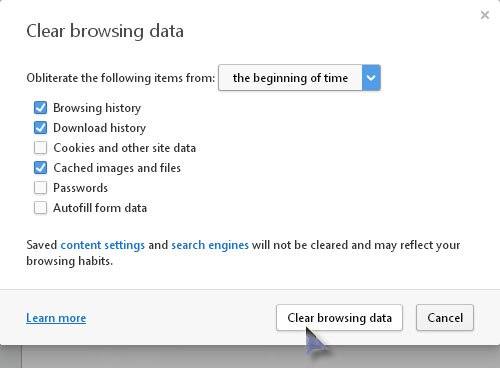500x368 pixels.
Task: Tick the Autofill form data checkbox
Action: pyautogui.click(x=40, y=208)
